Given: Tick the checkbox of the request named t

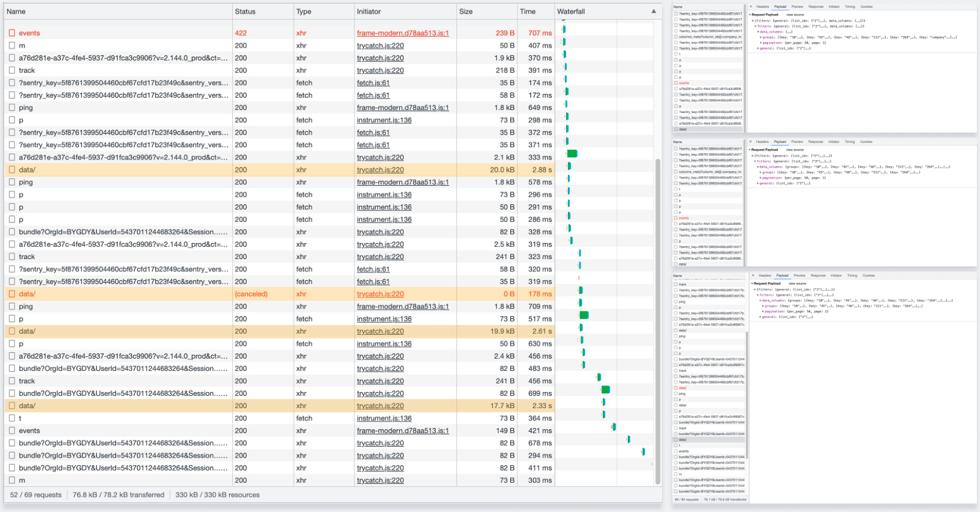Looking at the screenshot, I should pyautogui.click(x=12, y=419).
